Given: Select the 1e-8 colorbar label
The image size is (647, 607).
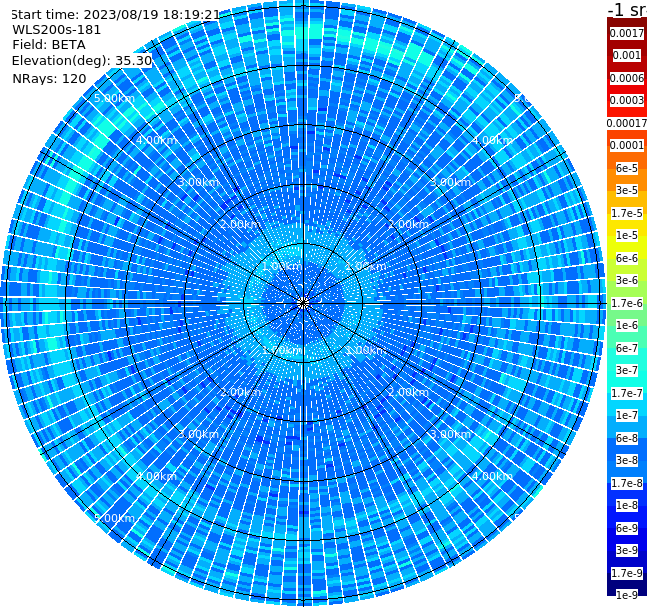Looking at the screenshot, I should click(627, 505).
